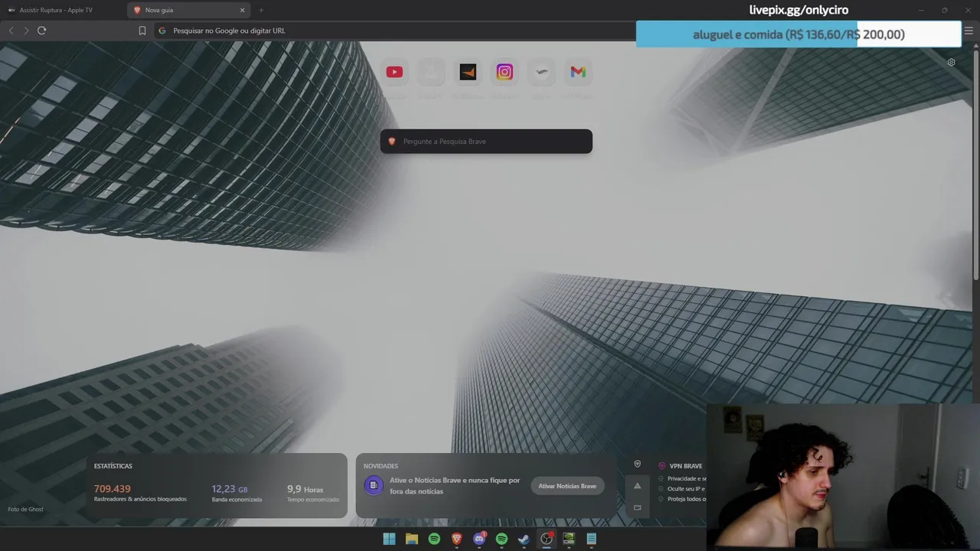Switch to Brave on the taskbar

(457, 539)
